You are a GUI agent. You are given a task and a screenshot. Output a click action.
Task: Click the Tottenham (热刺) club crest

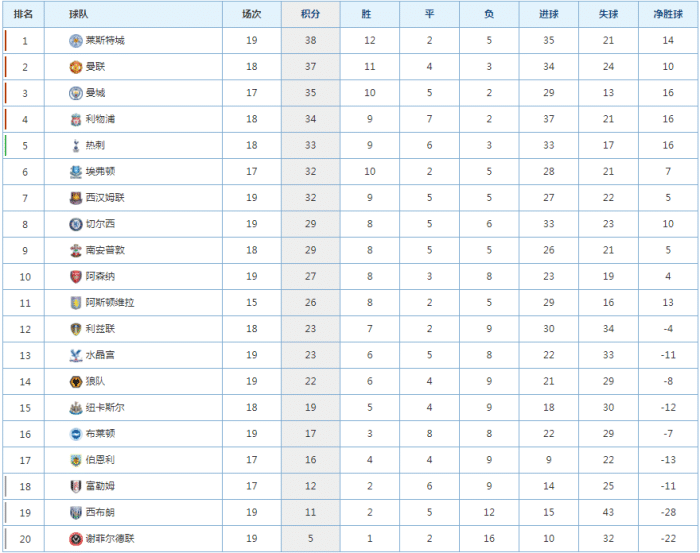75,146
